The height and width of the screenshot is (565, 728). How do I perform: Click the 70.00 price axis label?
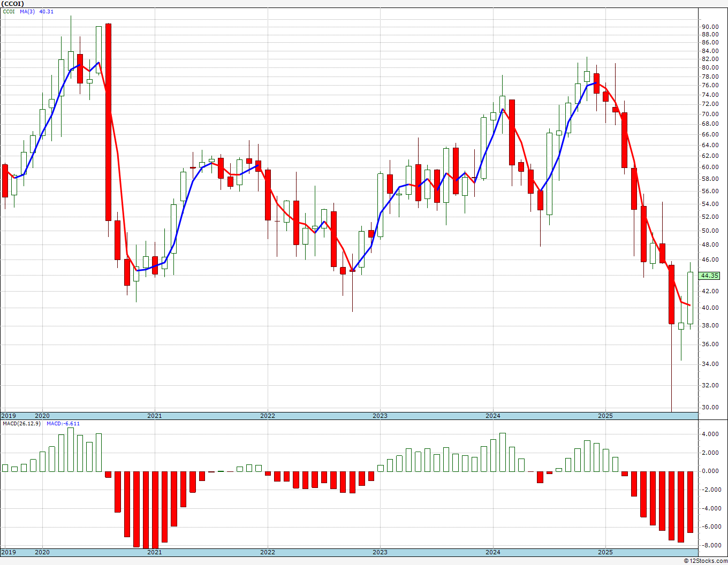[710, 114]
